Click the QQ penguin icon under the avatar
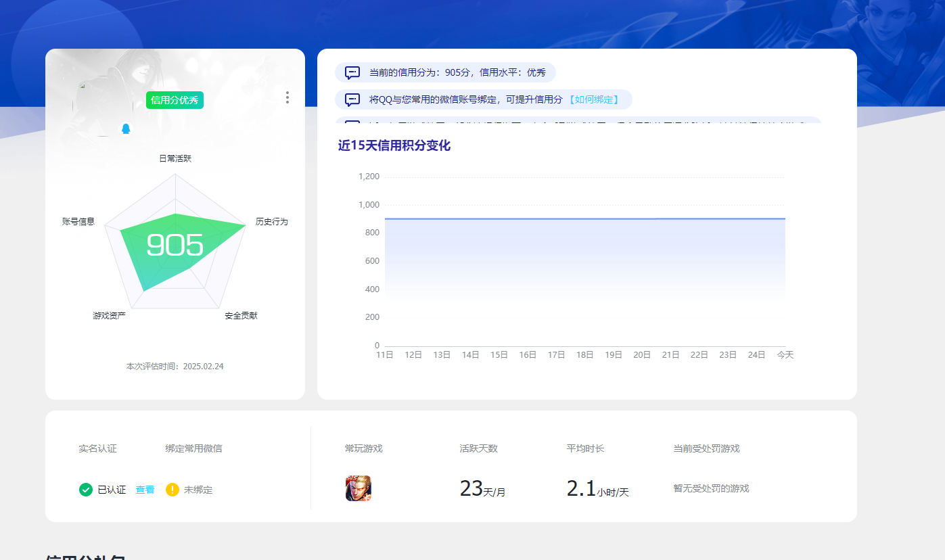 [x=125, y=129]
